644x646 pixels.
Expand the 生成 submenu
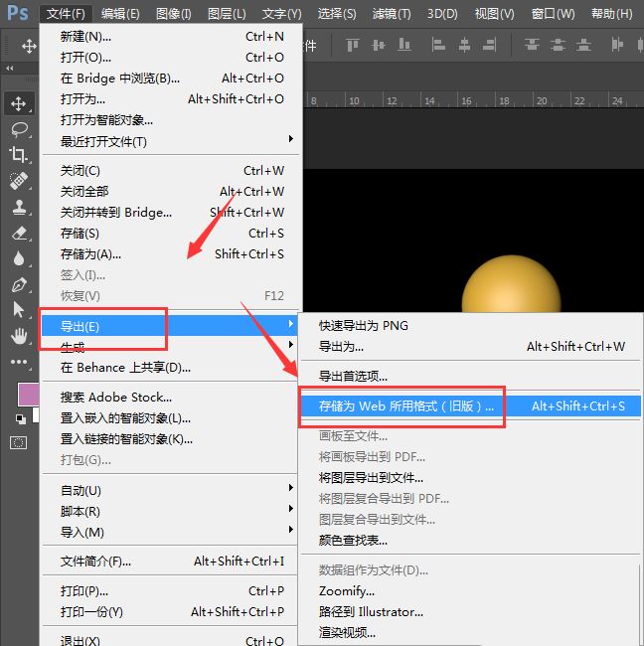point(170,347)
